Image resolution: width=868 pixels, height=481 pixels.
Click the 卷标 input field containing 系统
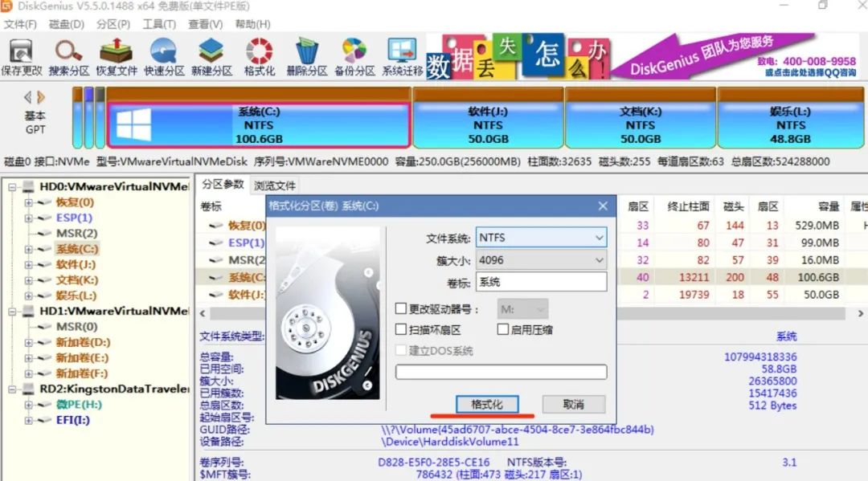click(541, 282)
